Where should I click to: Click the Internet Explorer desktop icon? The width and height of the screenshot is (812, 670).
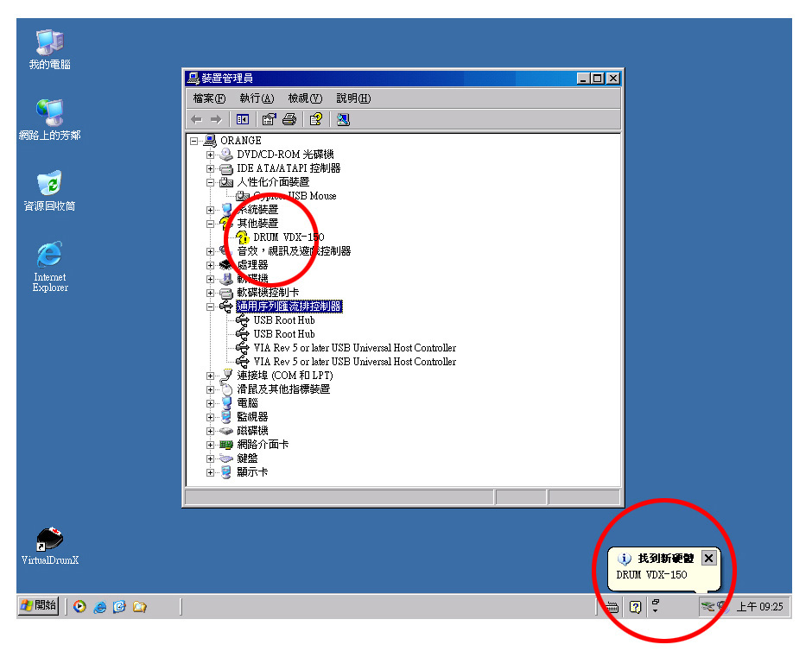[x=50, y=256]
